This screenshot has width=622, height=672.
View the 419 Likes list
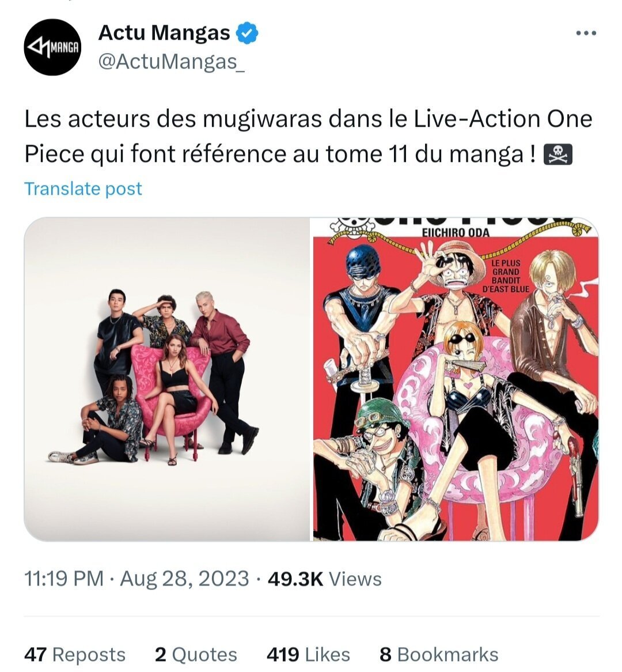pos(308,654)
